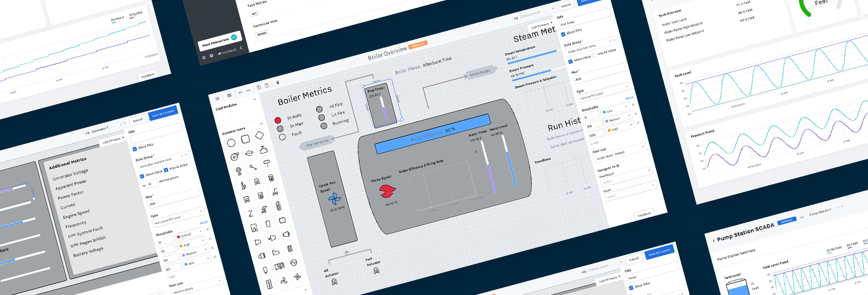Screen dimensions: 868x295
Task: Click Cancel in the bottom-center window
Action: click(634, 259)
